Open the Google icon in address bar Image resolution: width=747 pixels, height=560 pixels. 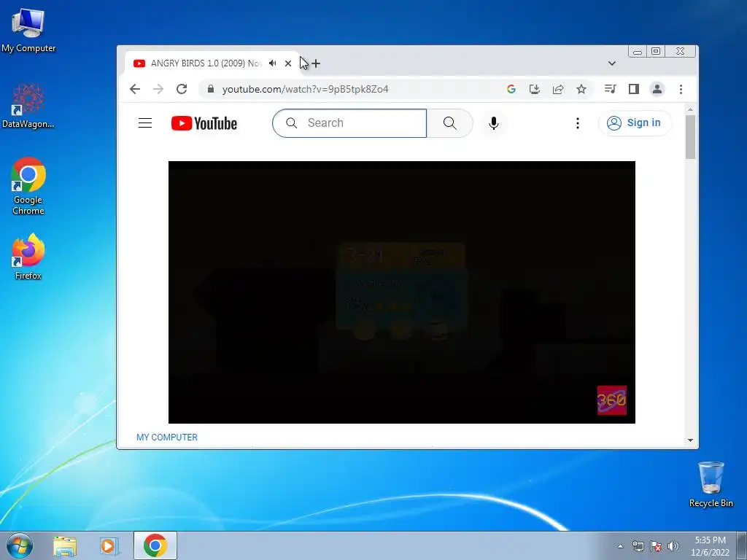[511, 89]
